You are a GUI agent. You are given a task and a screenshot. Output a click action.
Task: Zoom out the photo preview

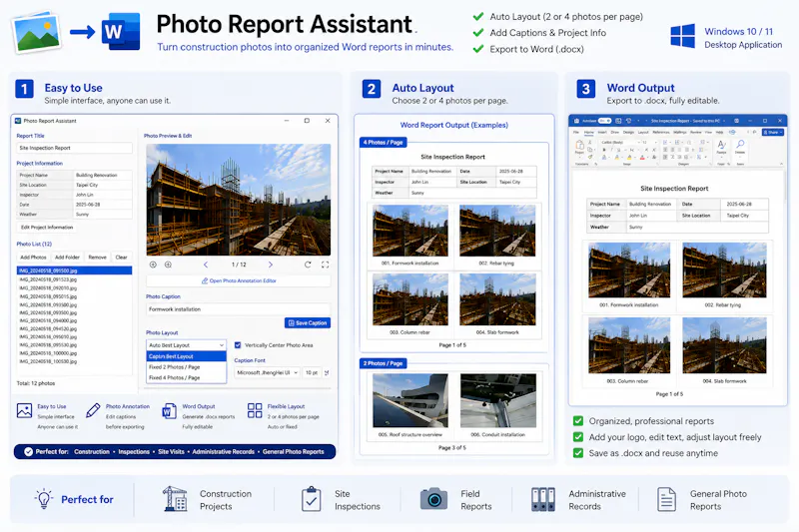click(153, 265)
